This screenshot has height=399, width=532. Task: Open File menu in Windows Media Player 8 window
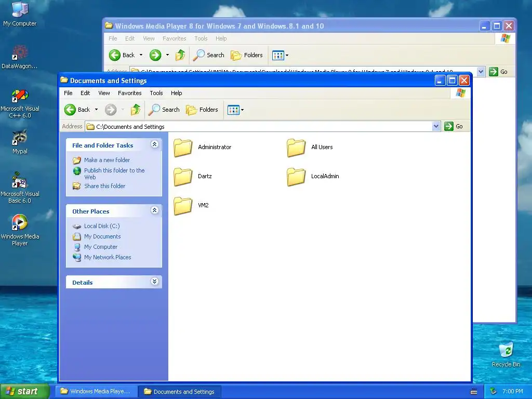coord(113,38)
